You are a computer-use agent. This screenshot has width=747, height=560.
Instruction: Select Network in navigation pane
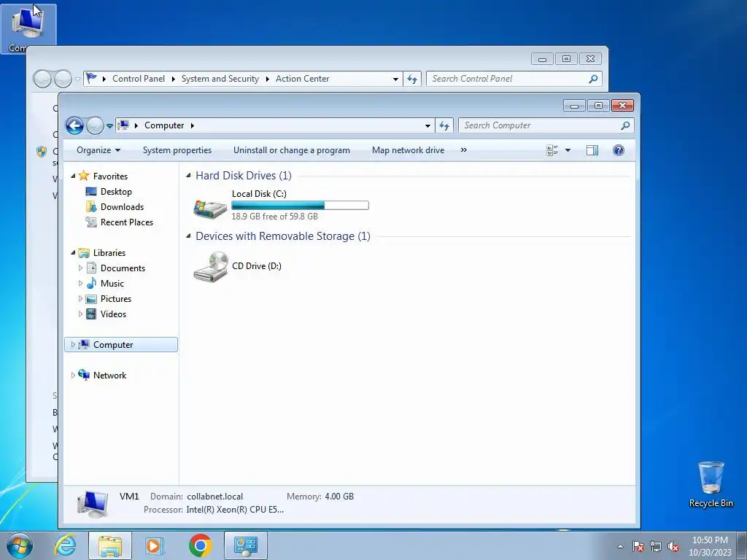click(x=109, y=376)
